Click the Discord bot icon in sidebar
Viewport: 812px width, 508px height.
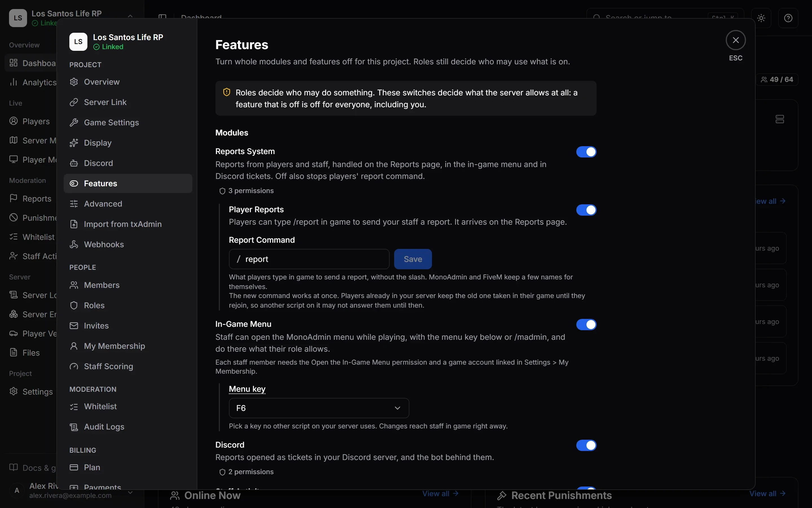point(74,163)
